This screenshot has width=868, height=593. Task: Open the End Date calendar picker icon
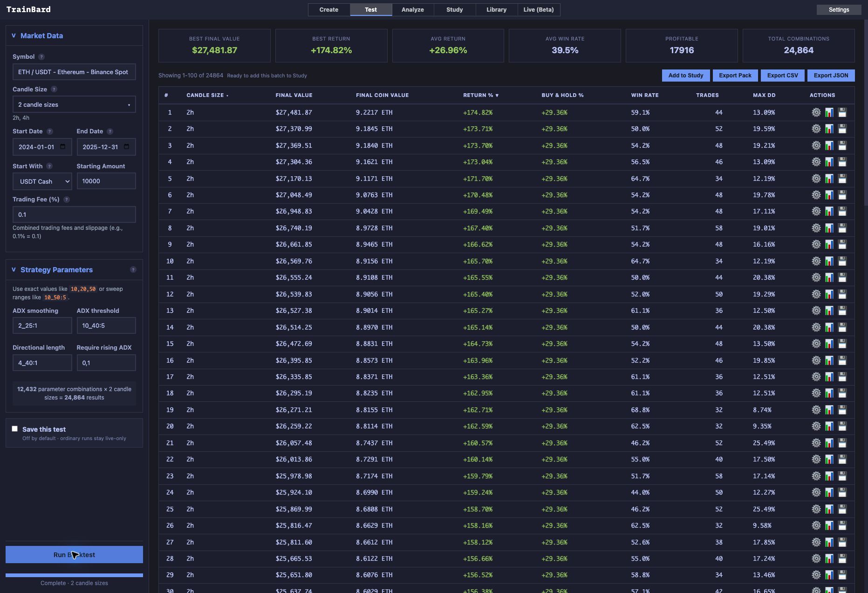tap(127, 147)
